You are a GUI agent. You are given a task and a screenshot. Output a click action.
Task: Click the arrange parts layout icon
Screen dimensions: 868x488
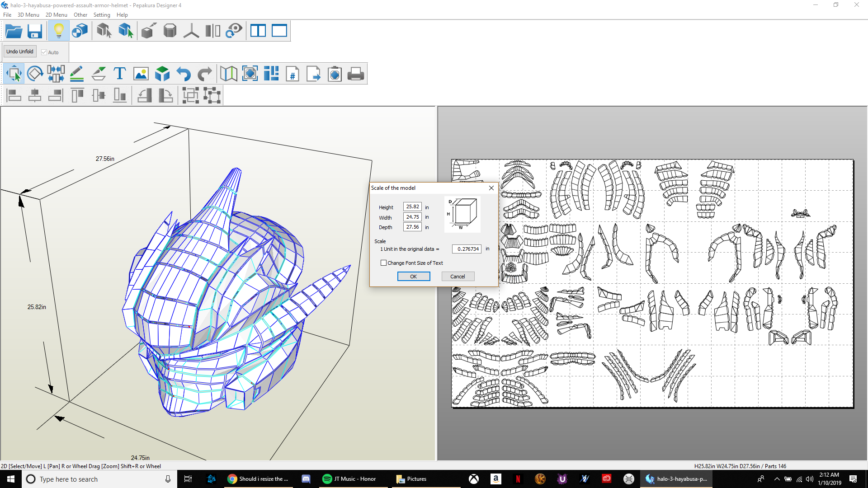[271, 74]
